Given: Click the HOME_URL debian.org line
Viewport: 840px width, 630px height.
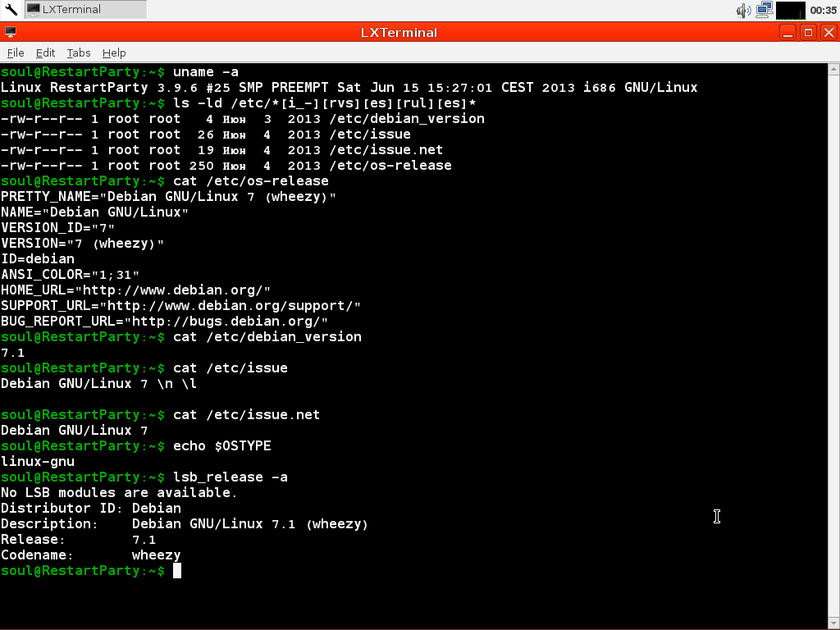Looking at the screenshot, I should 135,290.
